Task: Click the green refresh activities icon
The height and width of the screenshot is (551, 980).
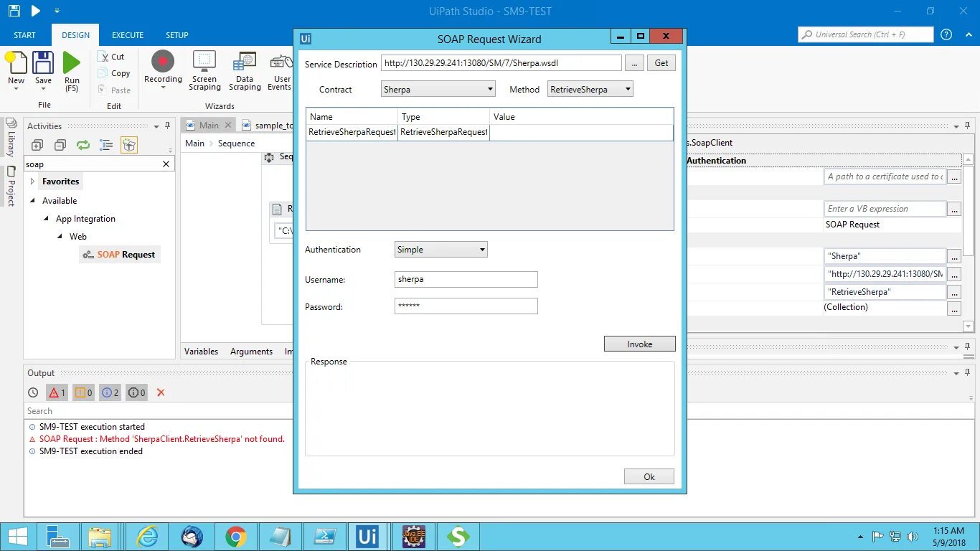Action: click(83, 145)
